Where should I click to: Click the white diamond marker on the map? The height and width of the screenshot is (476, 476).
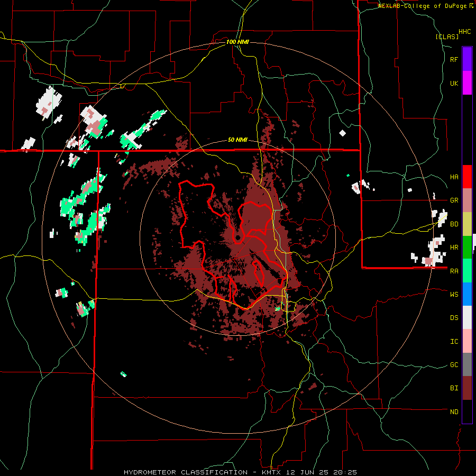click(x=342, y=133)
